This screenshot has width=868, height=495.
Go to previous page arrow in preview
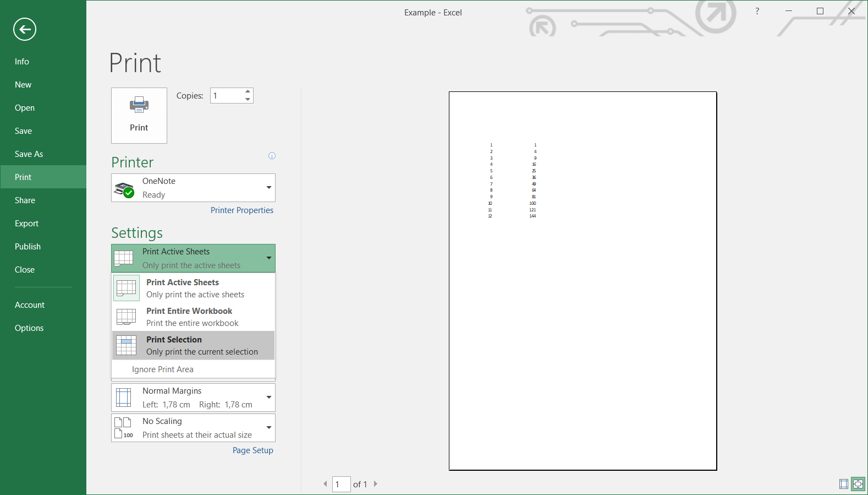click(x=325, y=484)
